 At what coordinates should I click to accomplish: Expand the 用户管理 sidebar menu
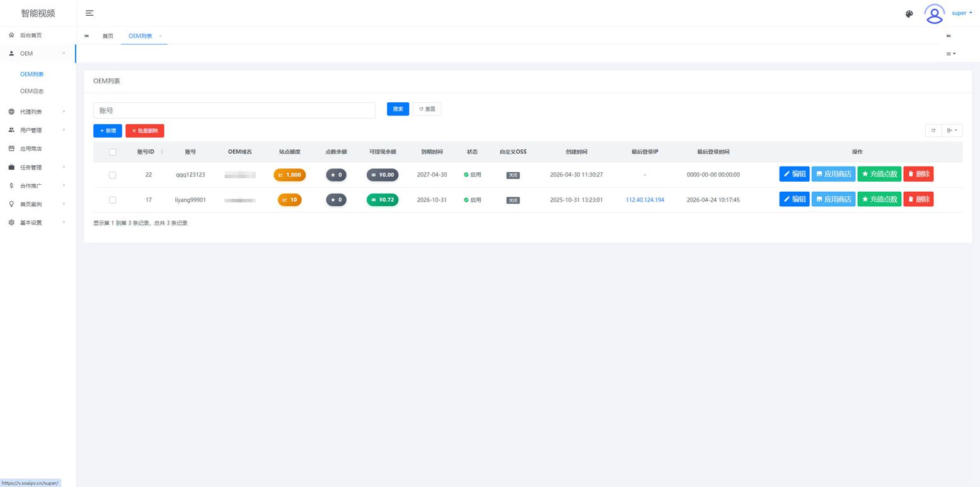(38, 130)
